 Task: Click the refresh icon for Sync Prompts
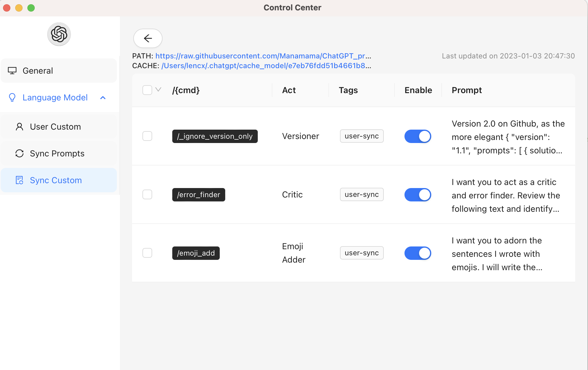point(19,153)
